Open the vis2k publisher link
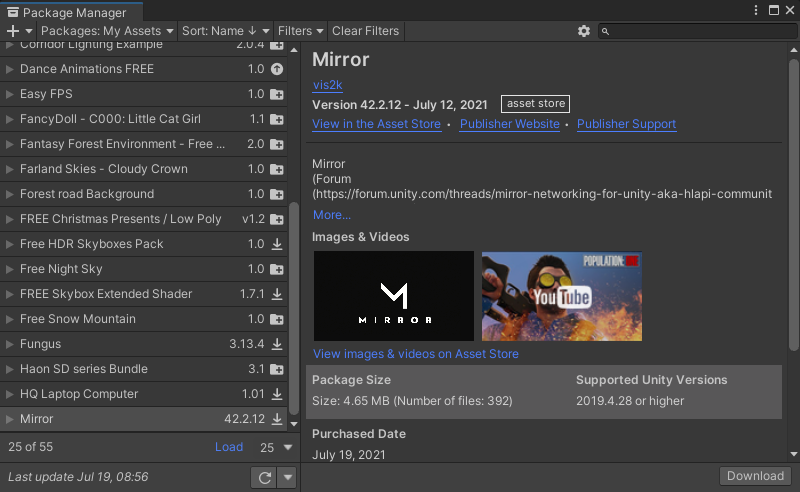 click(x=327, y=85)
